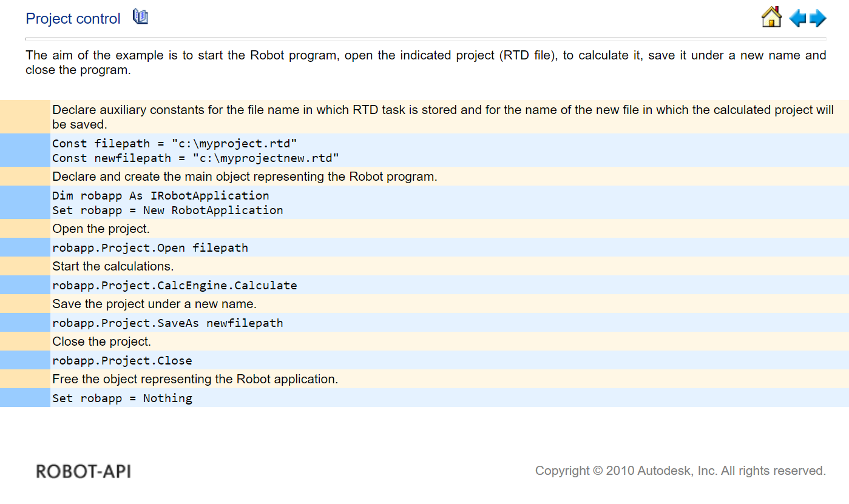This screenshot has width=849, height=504.
Task: Select the robapp.Project.SaveAs newfilepath statement
Action: click(x=168, y=323)
